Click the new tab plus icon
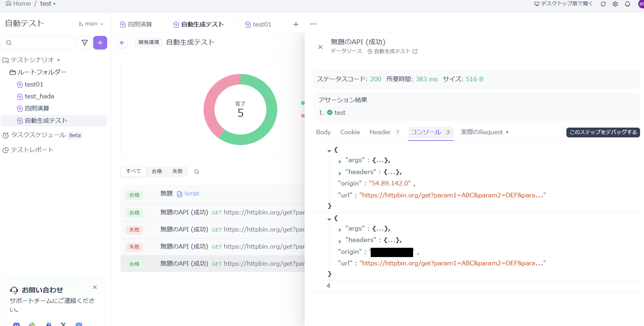Image resolution: width=644 pixels, height=326 pixels. [x=296, y=24]
